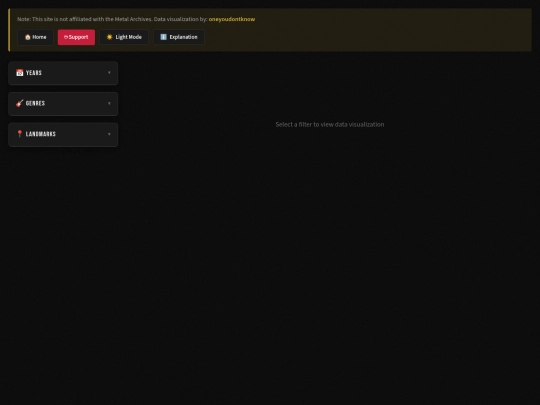Switch to Light Mode
The height and width of the screenshot is (405, 540).
point(124,37)
